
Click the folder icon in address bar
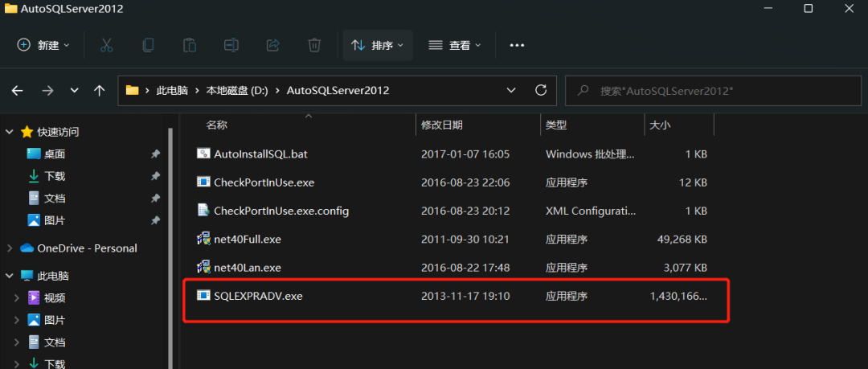[x=132, y=90]
